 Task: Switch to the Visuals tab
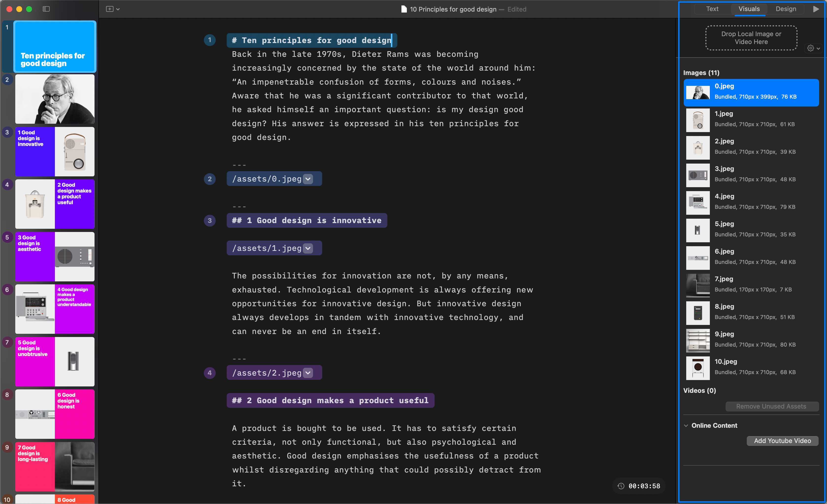[749, 9]
